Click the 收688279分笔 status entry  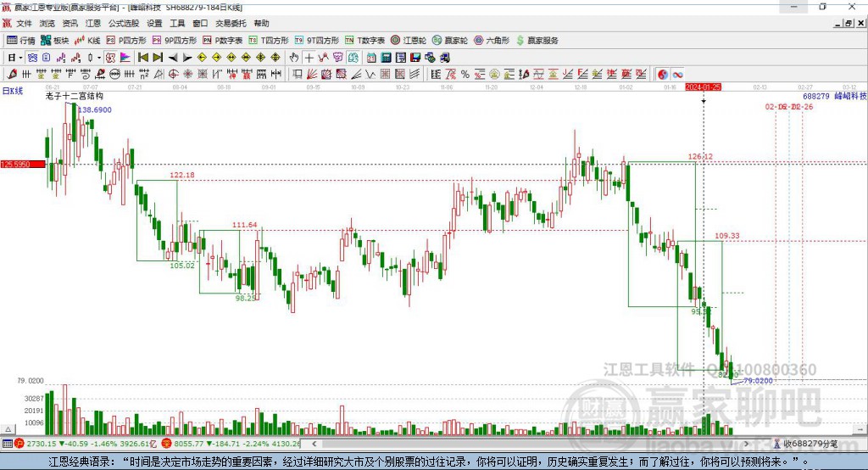tap(806, 444)
